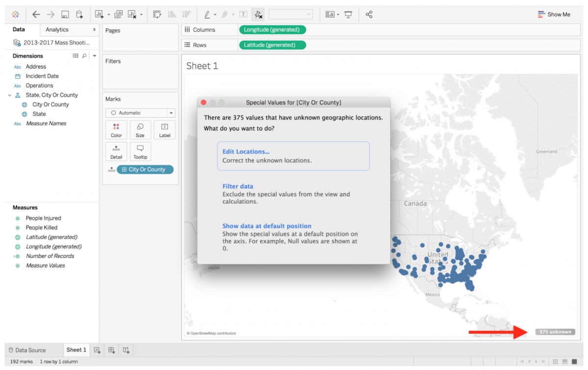Open the Label options on the Marks card
Image resolution: width=588 pixels, height=370 pixels.
pos(164,129)
